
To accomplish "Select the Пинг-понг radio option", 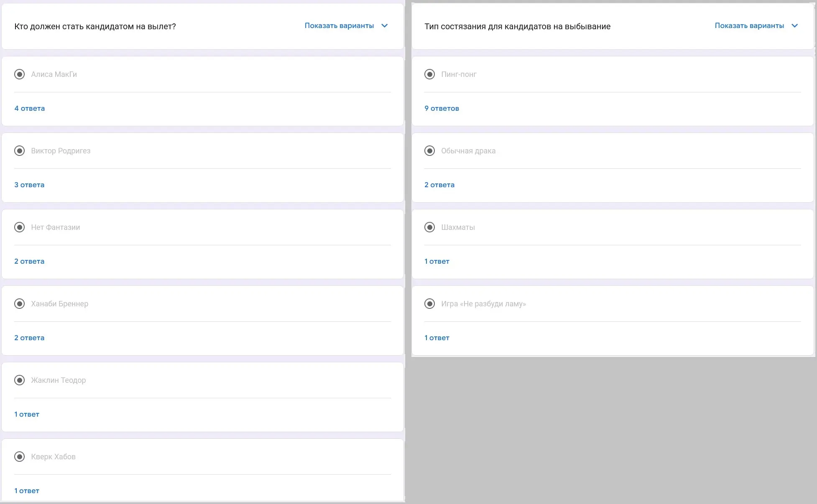I will click(430, 74).
